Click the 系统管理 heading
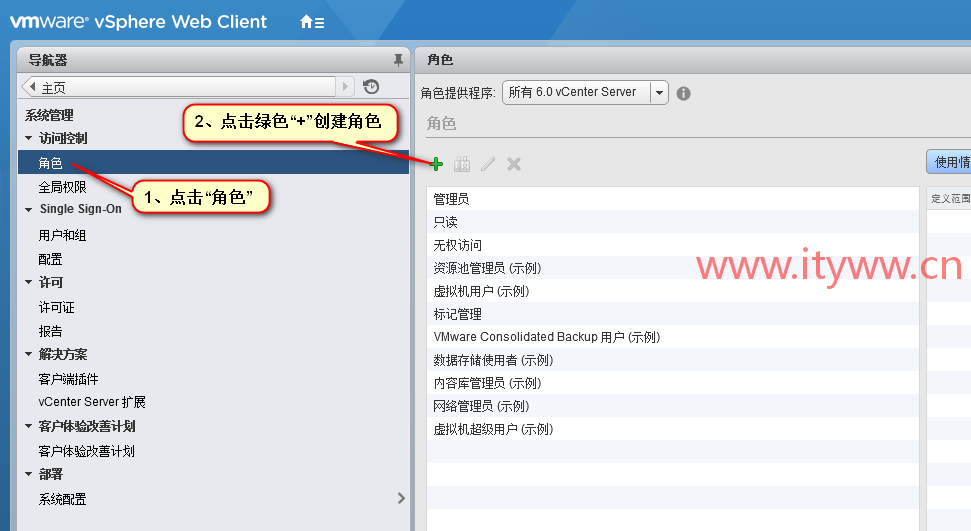The image size is (971, 531). [50, 115]
